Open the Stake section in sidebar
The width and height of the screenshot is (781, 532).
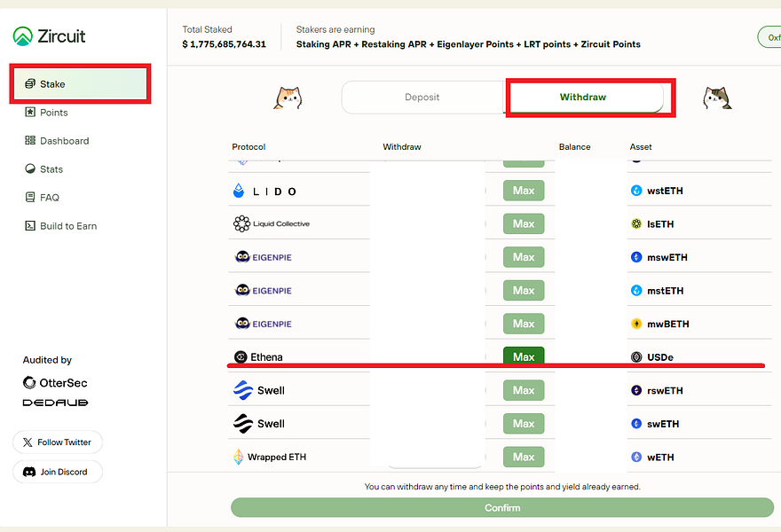80,83
